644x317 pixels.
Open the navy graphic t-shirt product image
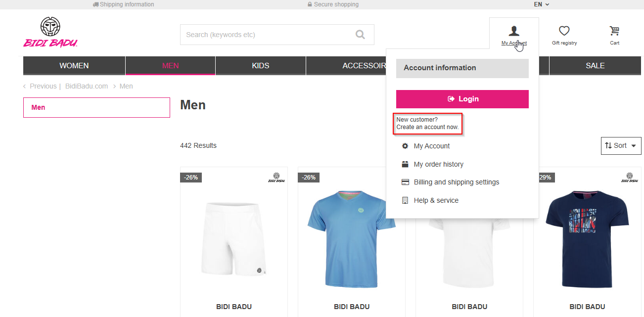(x=587, y=239)
